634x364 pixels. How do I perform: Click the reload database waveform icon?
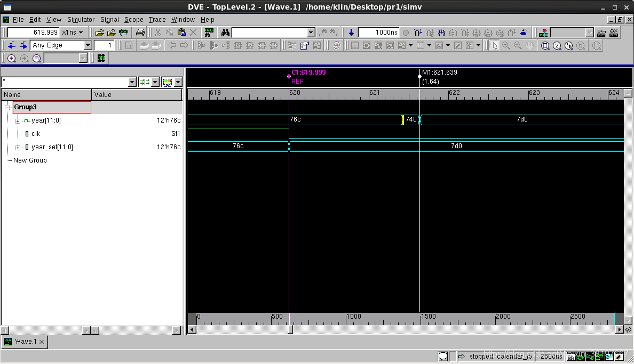pyautogui.click(x=123, y=33)
